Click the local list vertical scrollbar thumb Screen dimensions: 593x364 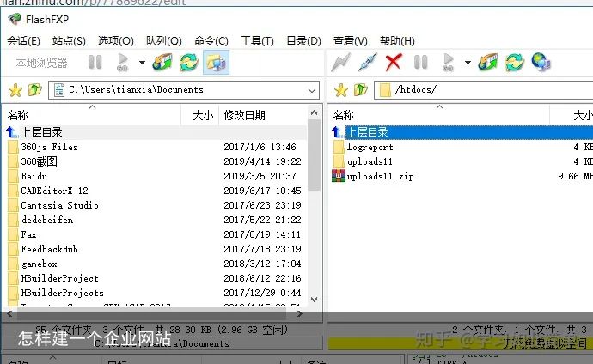(x=314, y=155)
